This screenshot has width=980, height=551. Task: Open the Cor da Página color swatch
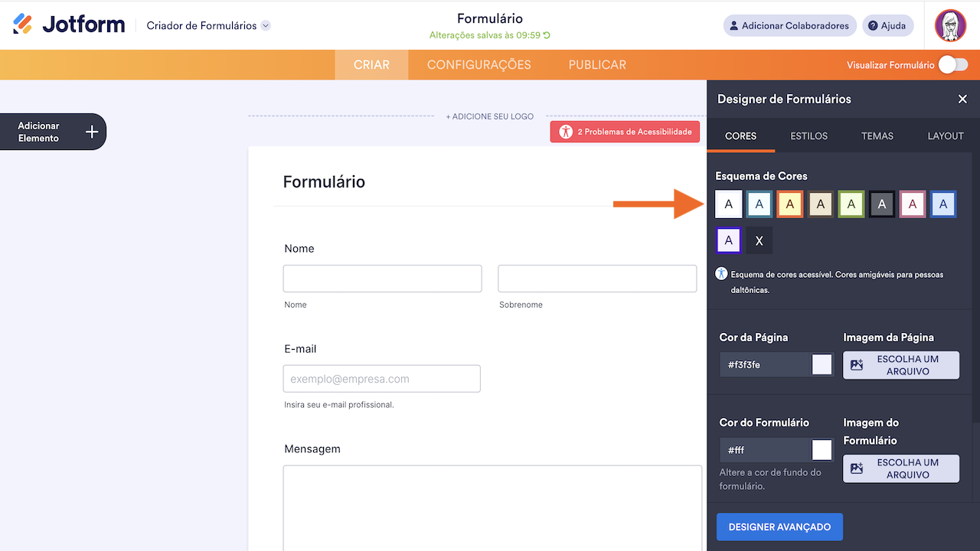coord(822,365)
